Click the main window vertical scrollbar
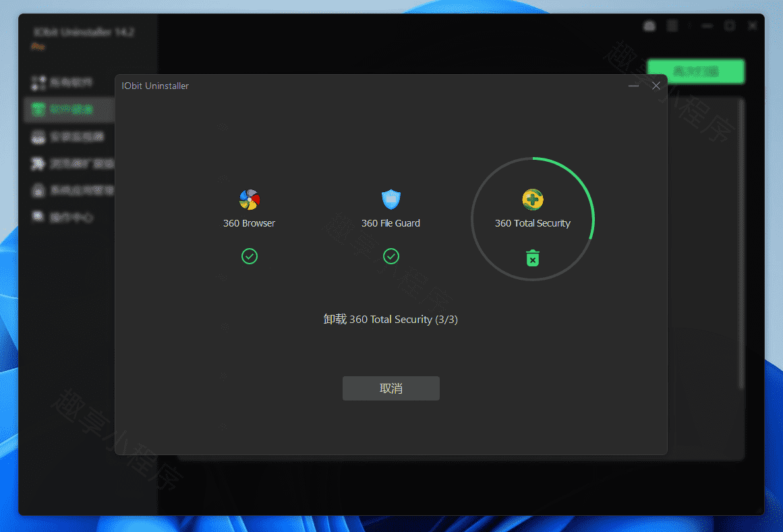 coord(742,245)
